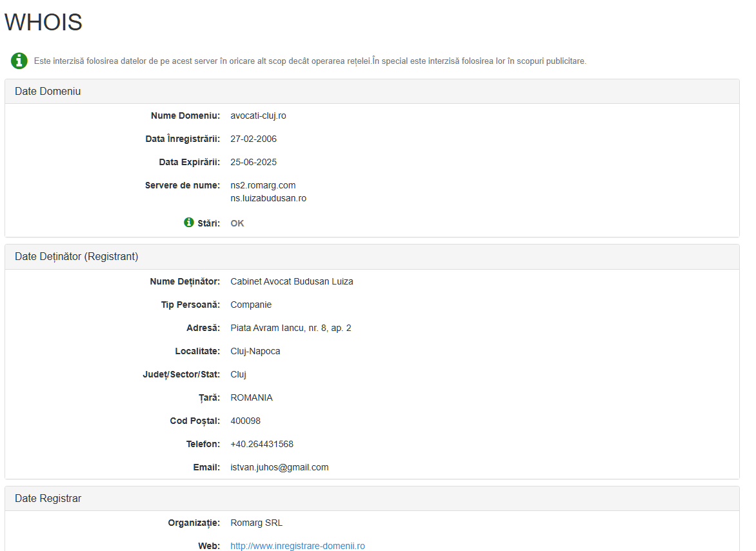The width and height of the screenshot is (756, 551).
Task: Click the expiry date 25-06-2025
Action: tap(254, 163)
